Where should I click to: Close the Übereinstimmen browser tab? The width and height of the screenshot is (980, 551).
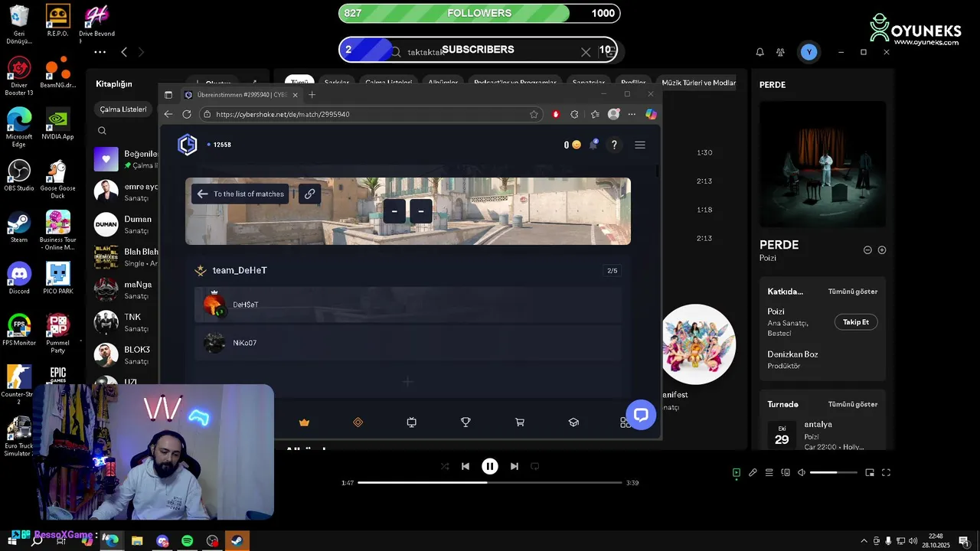click(x=295, y=95)
